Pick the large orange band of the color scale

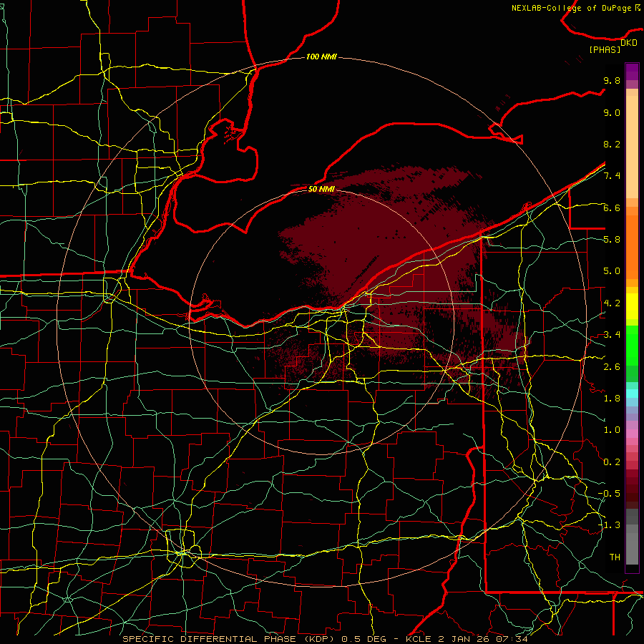coord(632,246)
